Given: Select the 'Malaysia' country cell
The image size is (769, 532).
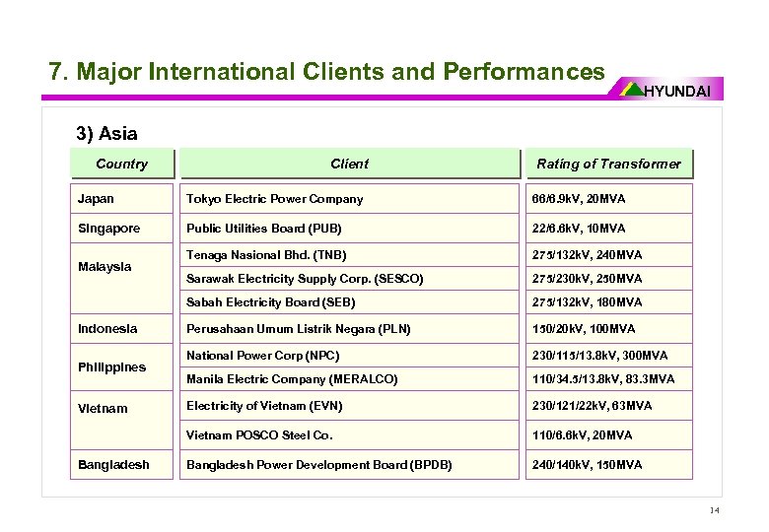Looking at the screenshot, I should (x=121, y=278).
